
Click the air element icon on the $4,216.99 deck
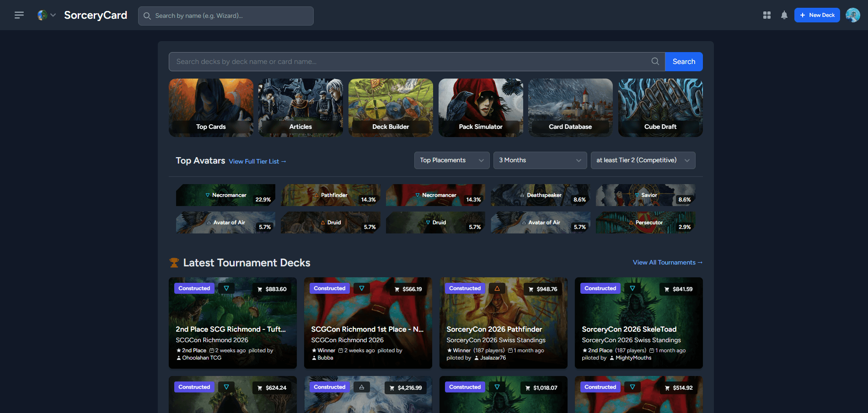pyautogui.click(x=361, y=387)
